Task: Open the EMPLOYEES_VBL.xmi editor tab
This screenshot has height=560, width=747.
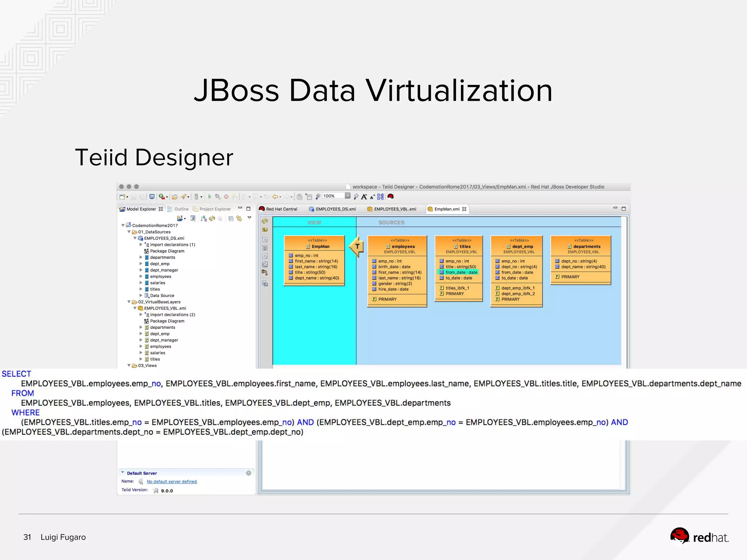Action: (391, 209)
